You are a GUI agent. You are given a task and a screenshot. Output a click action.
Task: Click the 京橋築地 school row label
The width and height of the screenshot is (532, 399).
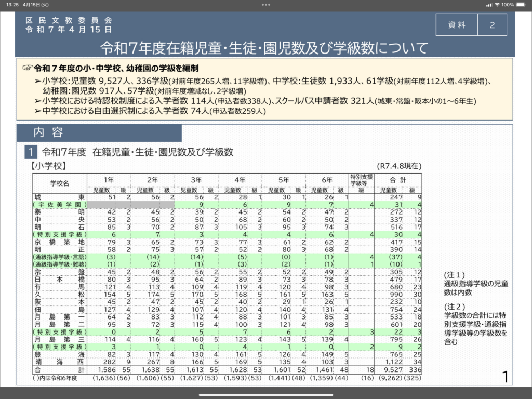pyautogui.click(x=59, y=242)
